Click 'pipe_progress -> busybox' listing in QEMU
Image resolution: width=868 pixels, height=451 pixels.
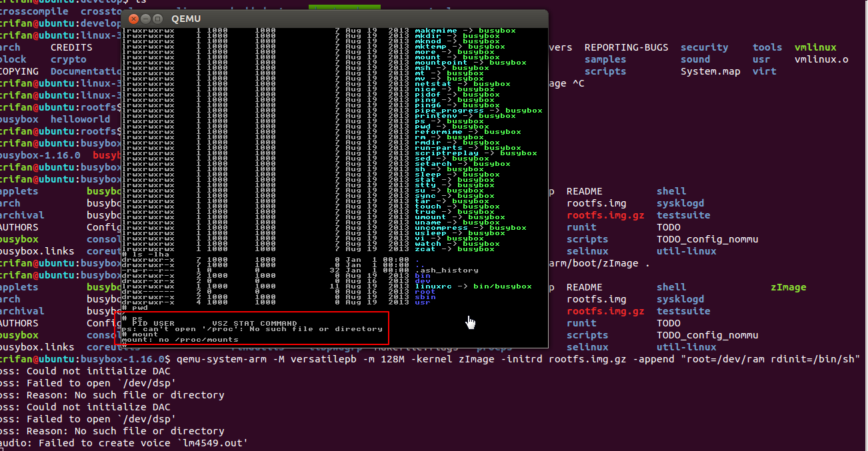coord(478,111)
